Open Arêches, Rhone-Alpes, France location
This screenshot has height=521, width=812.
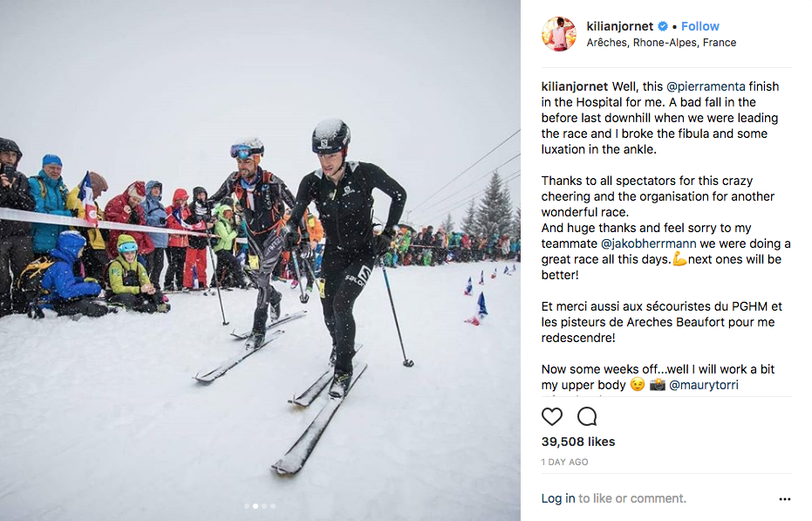pos(661,43)
